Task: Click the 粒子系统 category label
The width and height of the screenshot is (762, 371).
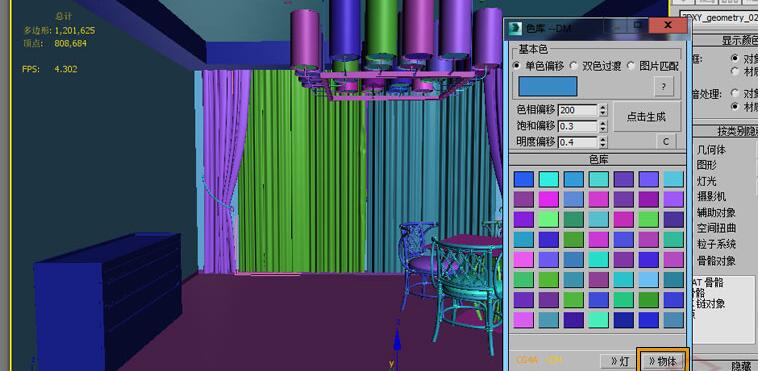Action: pos(716,244)
